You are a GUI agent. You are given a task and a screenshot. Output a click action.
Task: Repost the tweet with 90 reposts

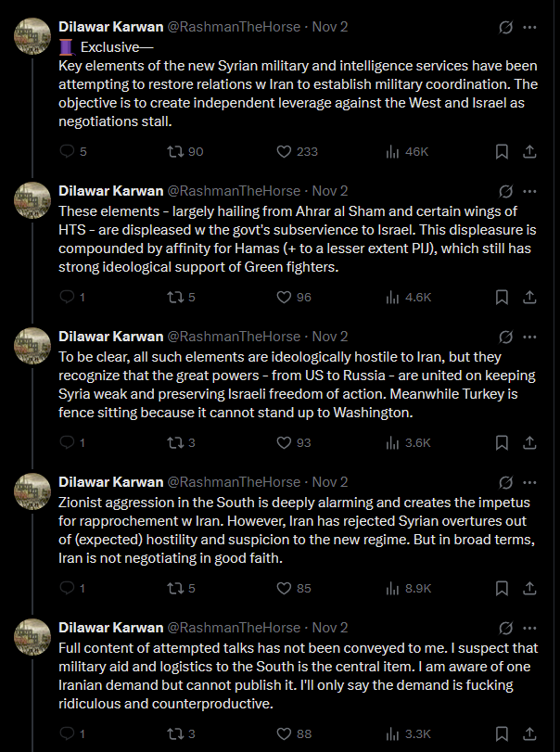coord(173,152)
